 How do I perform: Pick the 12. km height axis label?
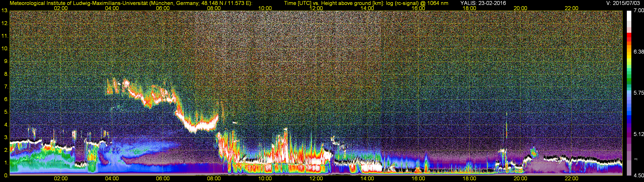point(5,23)
